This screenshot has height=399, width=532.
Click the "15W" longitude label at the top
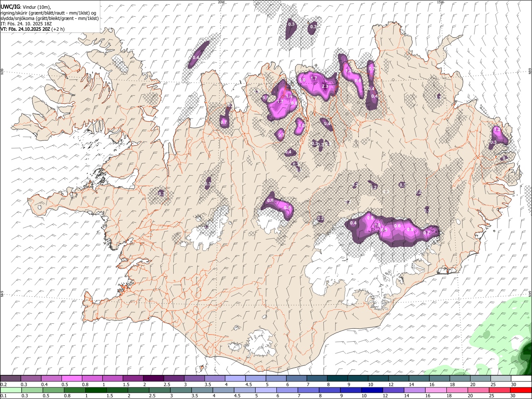click(x=441, y=2)
